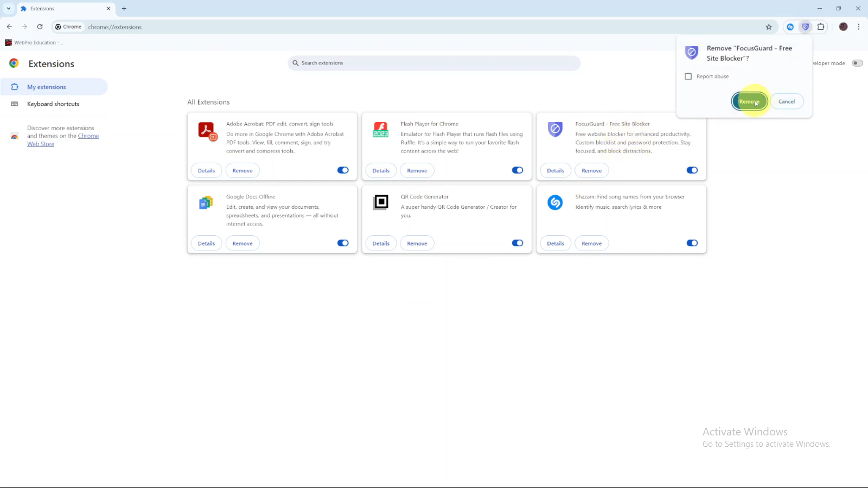This screenshot has width=868, height=488.
Task: Open Details for FocusGuard
Action: (556, 171)
